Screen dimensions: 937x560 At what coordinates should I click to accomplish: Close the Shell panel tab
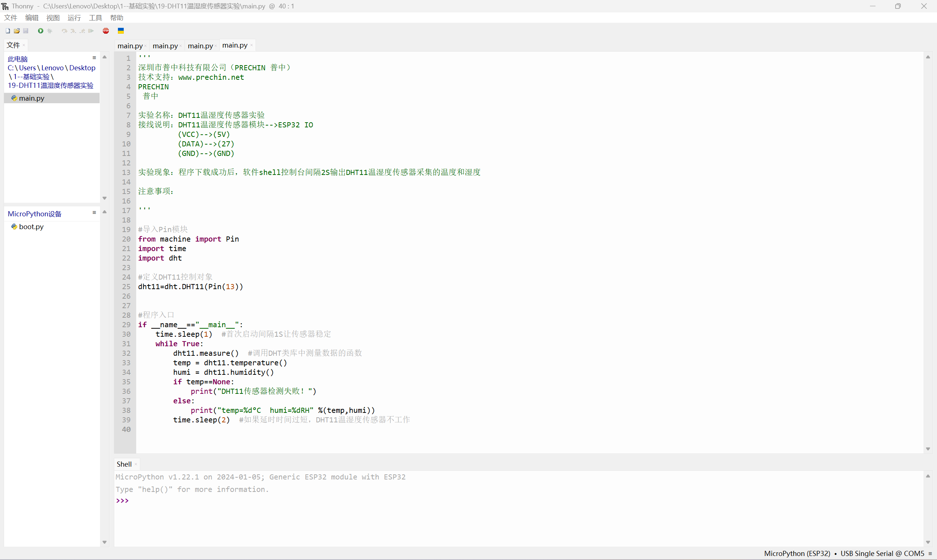tap(136, 464)
